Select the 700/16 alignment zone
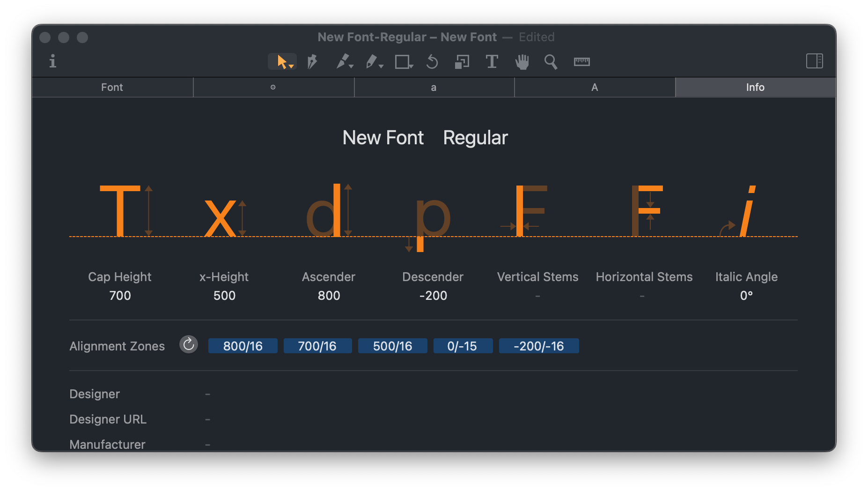This screenshot has width=868, height=491. click(x=317, y=346)
